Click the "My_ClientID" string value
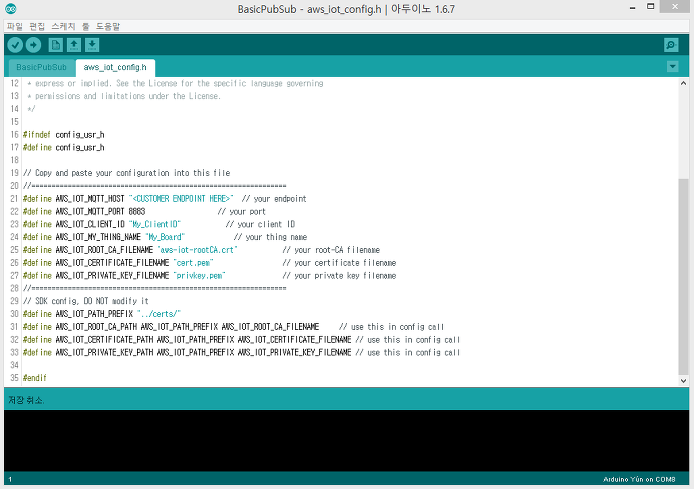The height and width of the screenshot is (489, 694). coord(155,224)
